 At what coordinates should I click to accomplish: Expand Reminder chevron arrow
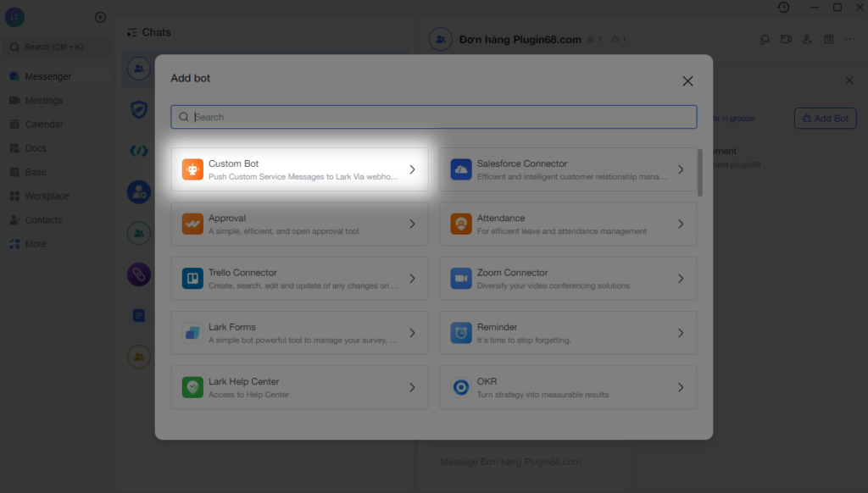click(x=681, y=333)
